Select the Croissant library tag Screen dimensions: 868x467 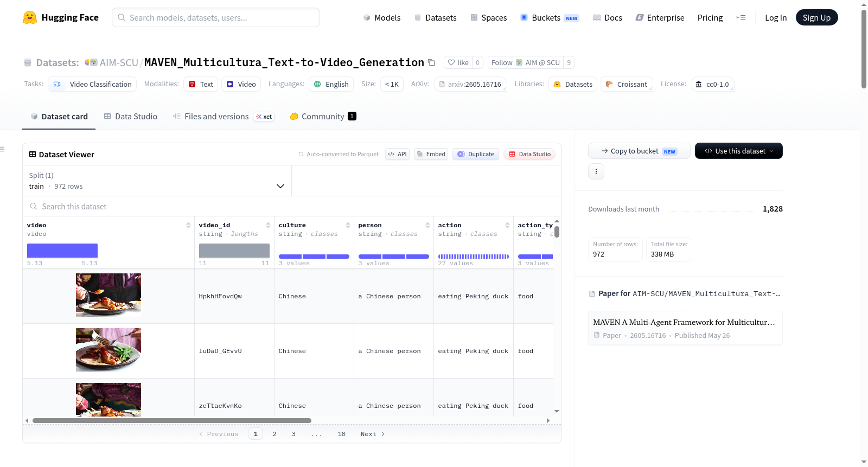click(626, 84)
